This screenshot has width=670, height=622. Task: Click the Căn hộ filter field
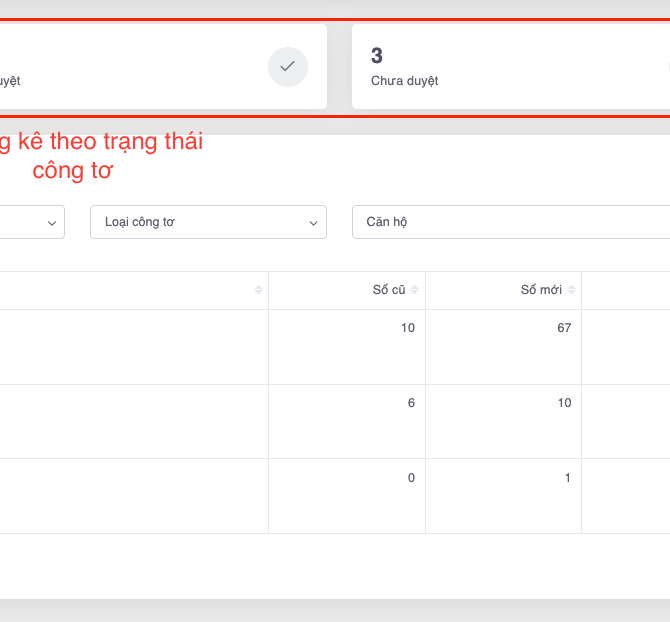(x=510, y=222)
